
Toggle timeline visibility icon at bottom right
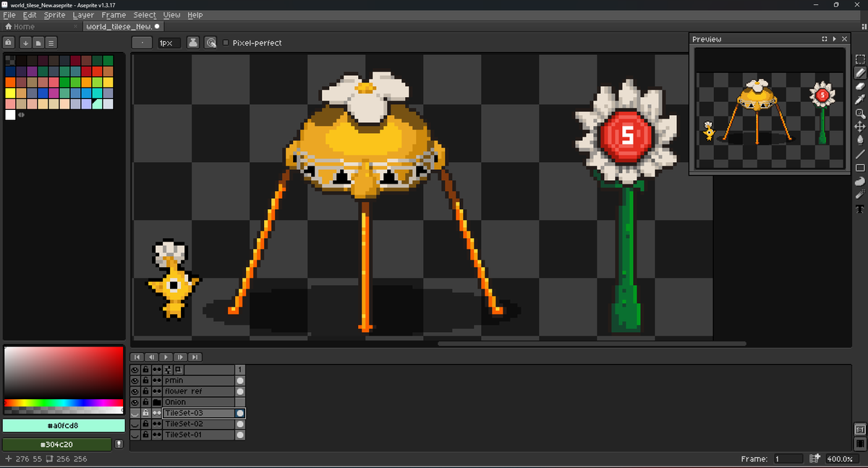point(860,443)
